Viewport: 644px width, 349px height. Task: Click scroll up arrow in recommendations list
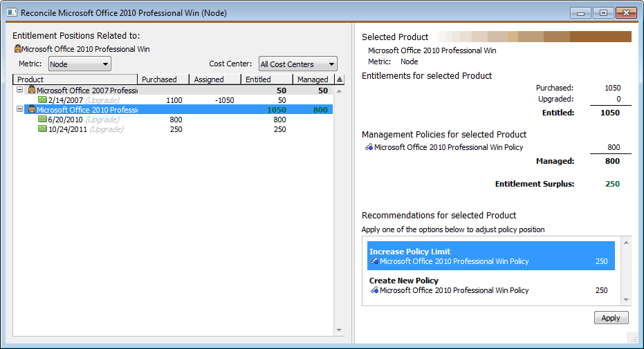(x=626, y=243)
